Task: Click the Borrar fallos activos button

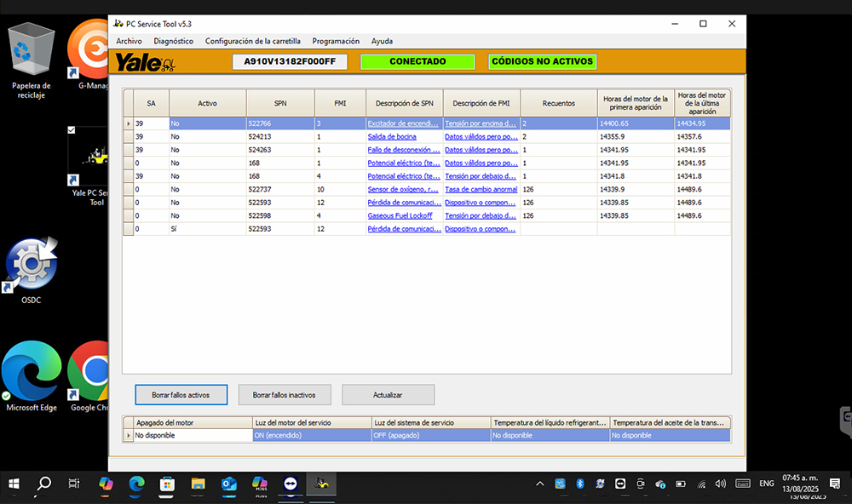Action: pos(181,395)
